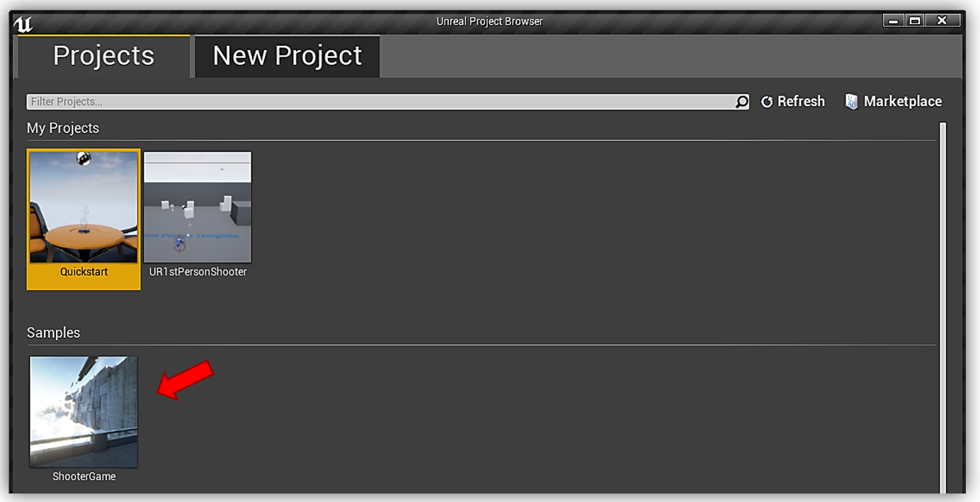Viewport: 980px width, 502px height.
Task: Click the Quickstart project name label
Action: tap(84, 272)
